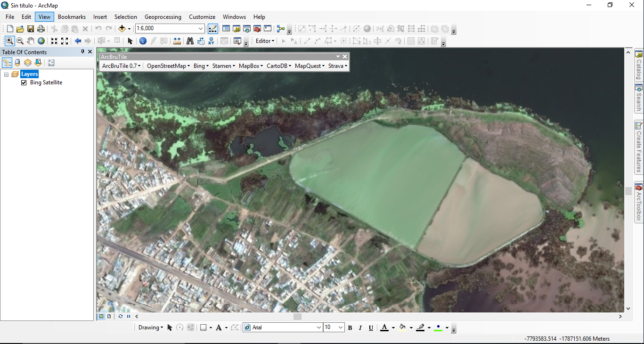Viewport: 644px width, 344px height.
Task: Click the fill color swatch
Action: (402, 328)
